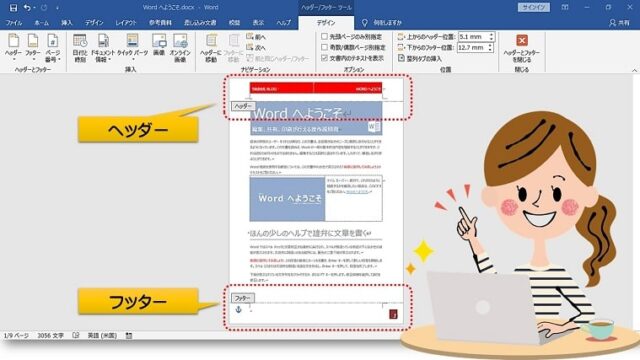
Task: Click the Save icon in the title bar
Action: (x=13, y=7)
